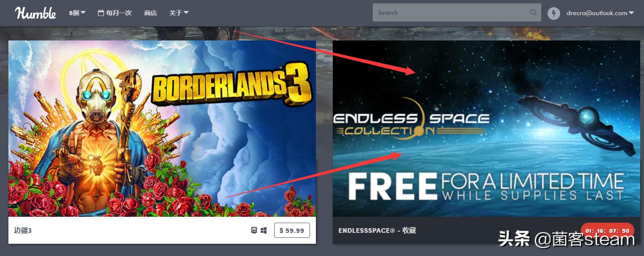Click the Endless Space Collection logo

click(x=411, y=120)
